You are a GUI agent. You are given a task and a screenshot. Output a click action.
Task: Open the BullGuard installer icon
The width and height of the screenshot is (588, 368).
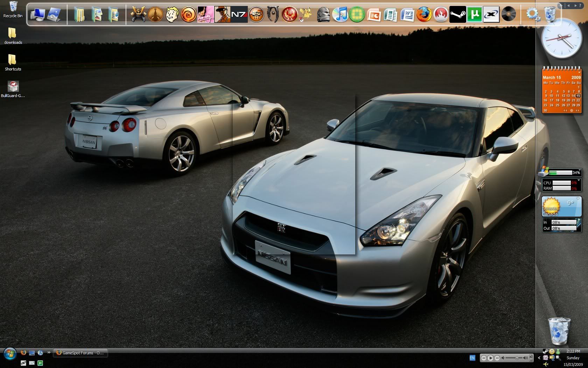tap(13, 89)
